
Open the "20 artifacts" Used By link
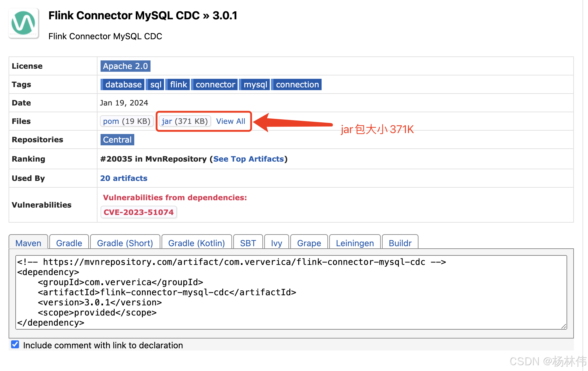point(124,178)
